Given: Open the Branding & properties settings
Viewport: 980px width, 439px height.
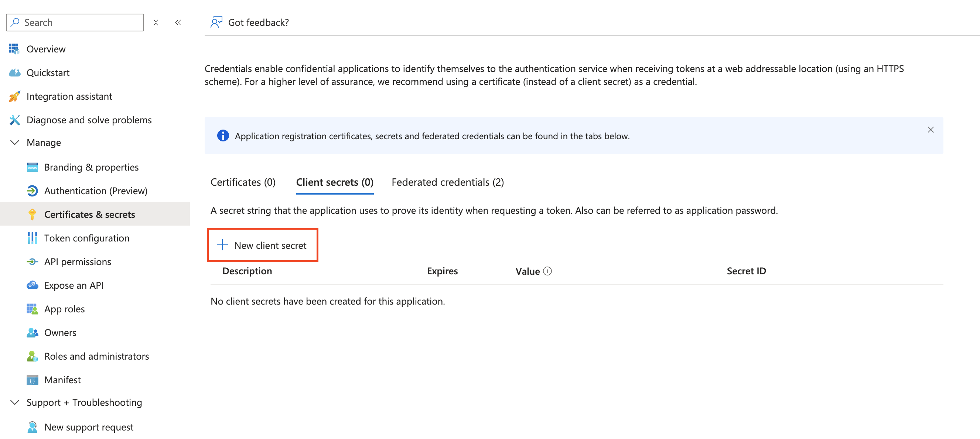Looking at the screenshot, I should coord(91,167).
